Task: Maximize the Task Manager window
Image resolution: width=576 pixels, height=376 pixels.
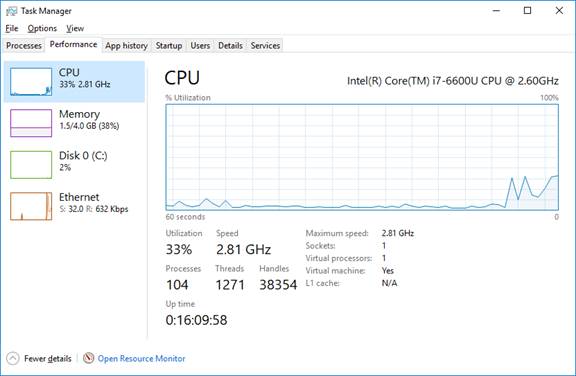Action: pyautogui.click(x=528, y=11)
